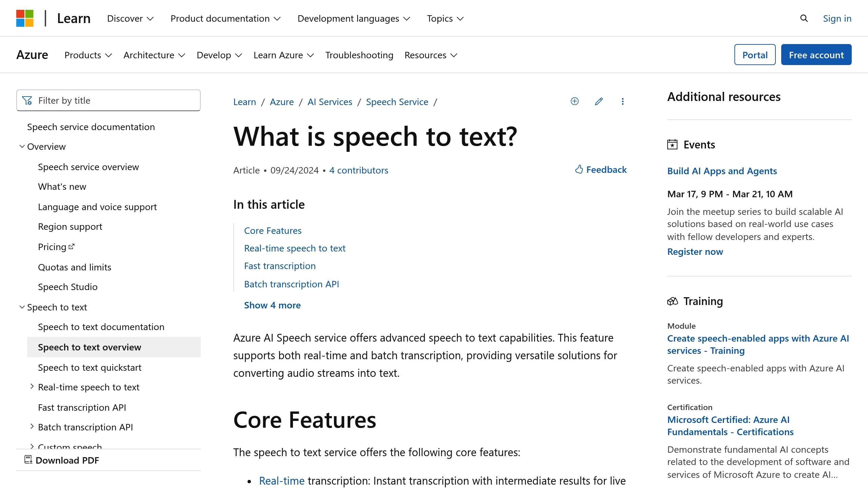Click the edit pencil icon
Image resolution: width=868 pixels, height=488 pixels.
point(599,101)
